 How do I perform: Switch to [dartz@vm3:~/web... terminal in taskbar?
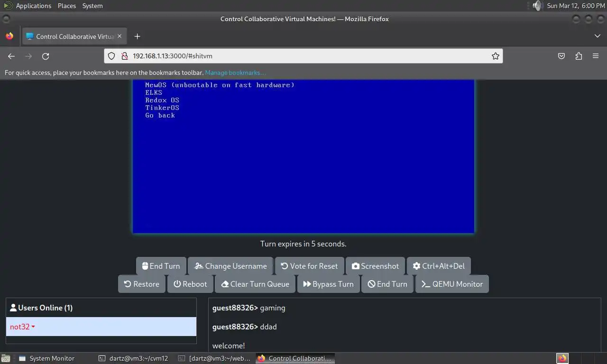point(215,358)
